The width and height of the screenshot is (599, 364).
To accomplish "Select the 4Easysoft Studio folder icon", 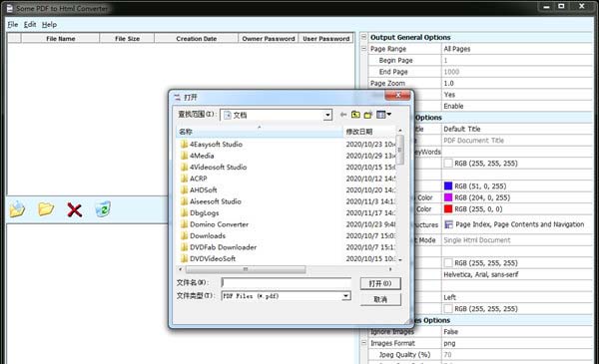I will click(184, 145).
